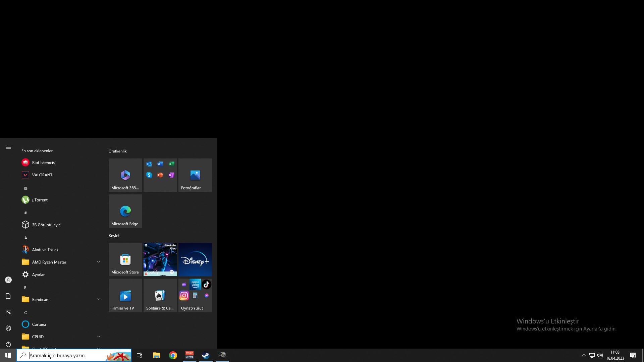Image resolution: width=644 pixels, height=362 pixels.
Task: Click the 'B' letter header in the app list
Action: coord(25,288)
